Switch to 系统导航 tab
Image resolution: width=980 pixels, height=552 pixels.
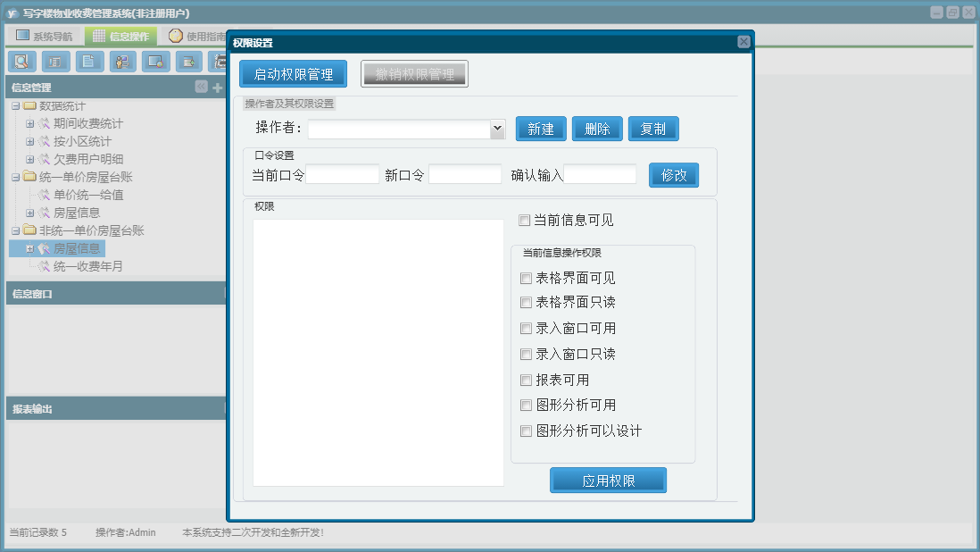click(x=45, y=37)
